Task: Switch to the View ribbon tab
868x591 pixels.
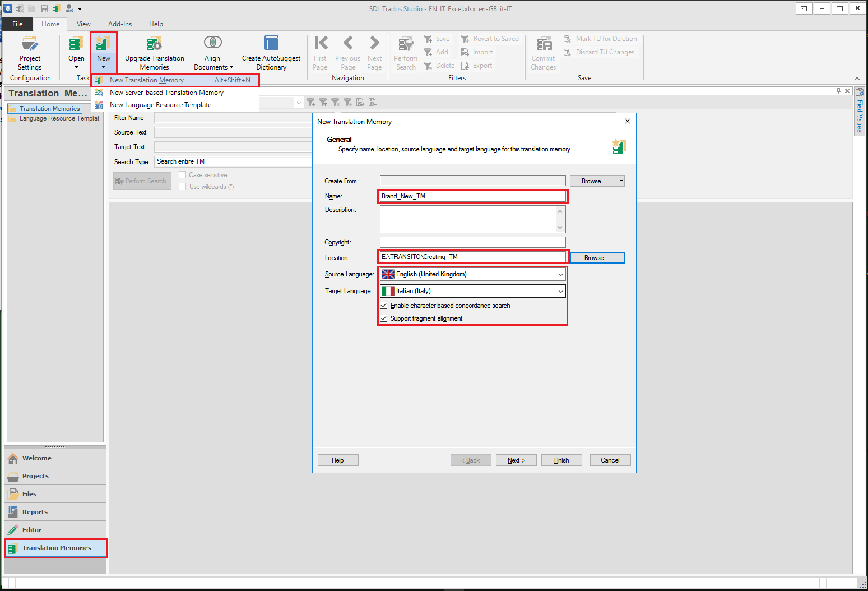Action: [83, 24]
